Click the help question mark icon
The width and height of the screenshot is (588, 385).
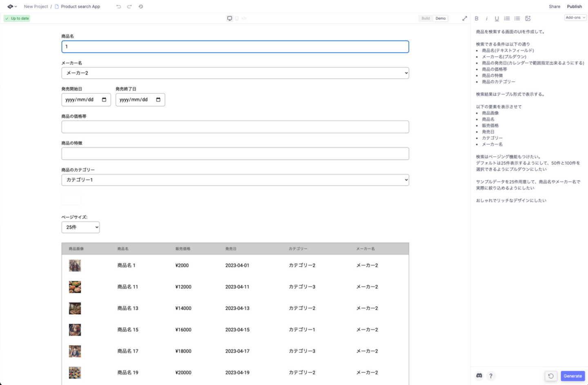click(491, 376)
